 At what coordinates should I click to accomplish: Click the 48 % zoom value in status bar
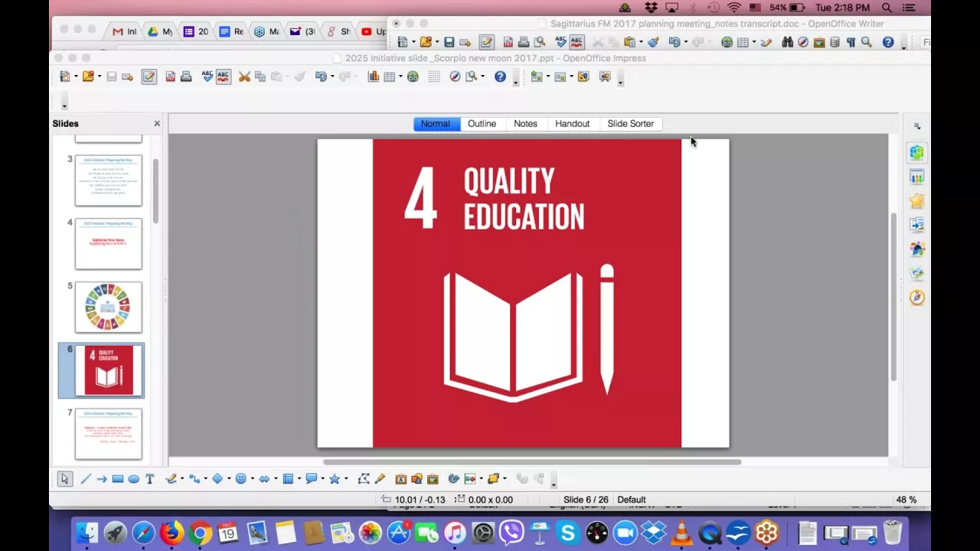[x=906, y=500]
